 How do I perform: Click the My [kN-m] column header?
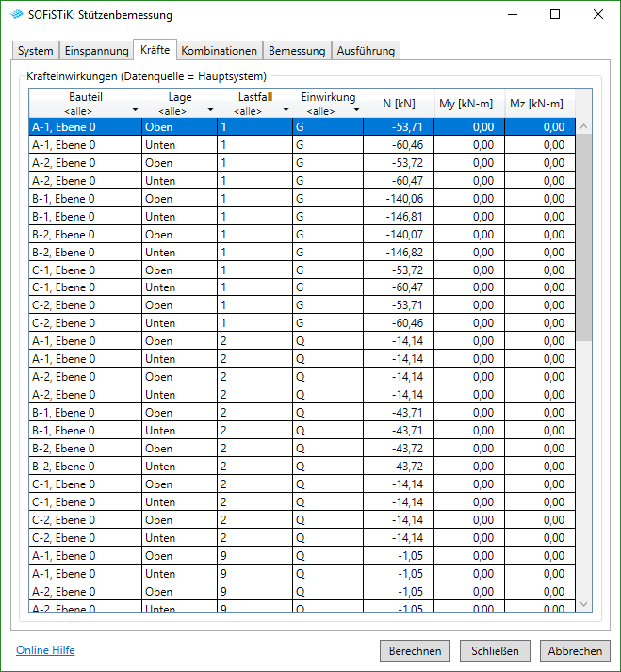468,104
